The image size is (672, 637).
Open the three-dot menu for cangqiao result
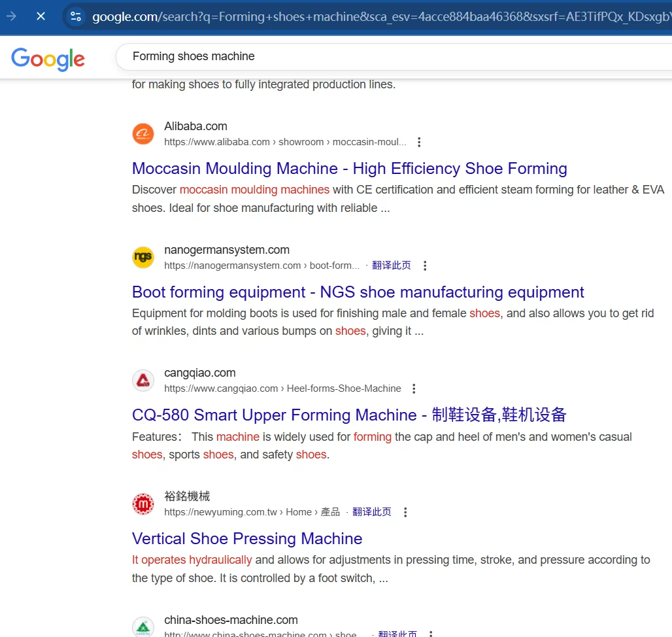[x=414, y=389]
